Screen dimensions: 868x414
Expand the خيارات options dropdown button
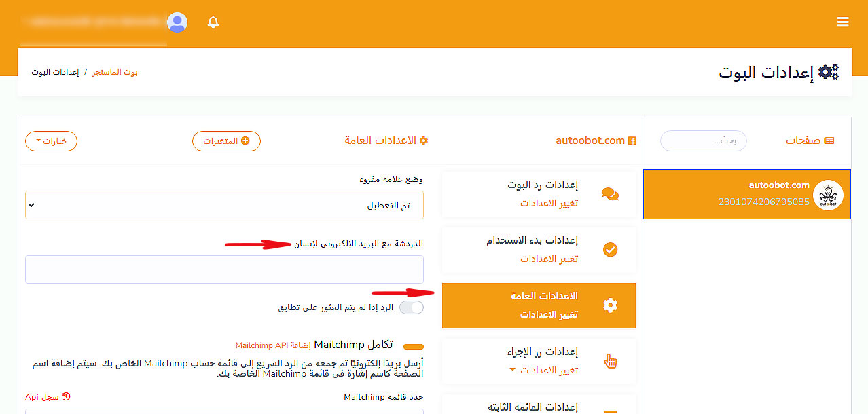(x=51, y=141)
